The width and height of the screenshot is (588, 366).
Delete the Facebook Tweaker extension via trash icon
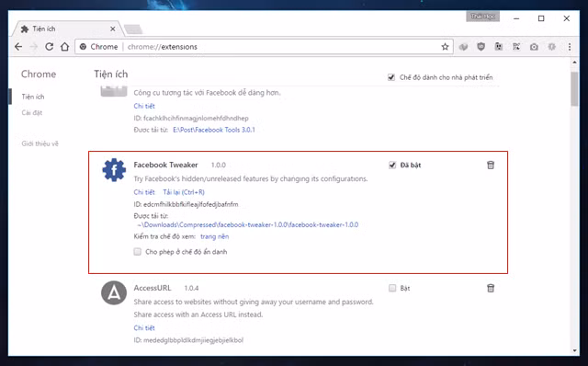491,166
